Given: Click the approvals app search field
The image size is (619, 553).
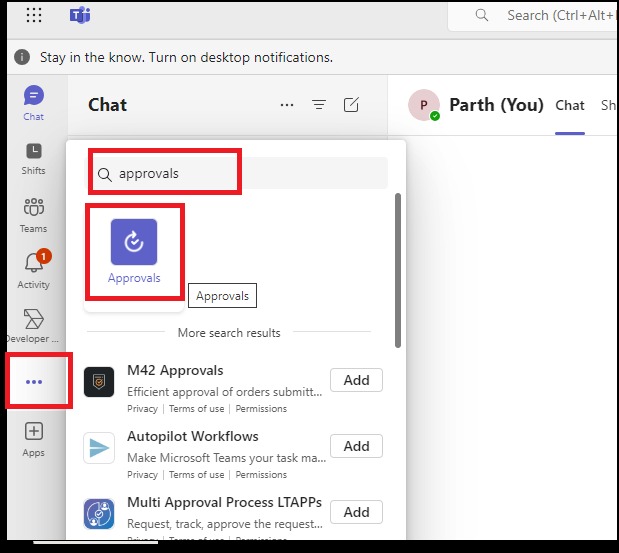Looking at the screenshot, I should (x=238, y=173).
